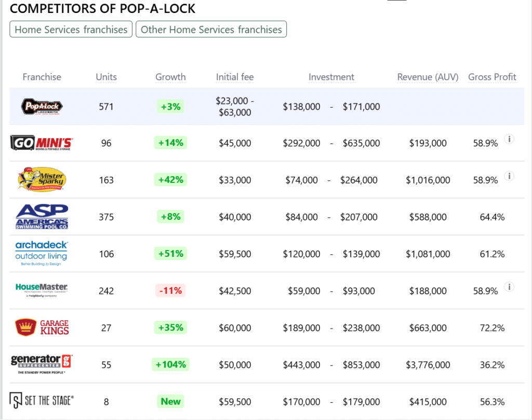Click the +14% growth badge
The height and width of the screenshot is (420, 532).
(170, 142)
